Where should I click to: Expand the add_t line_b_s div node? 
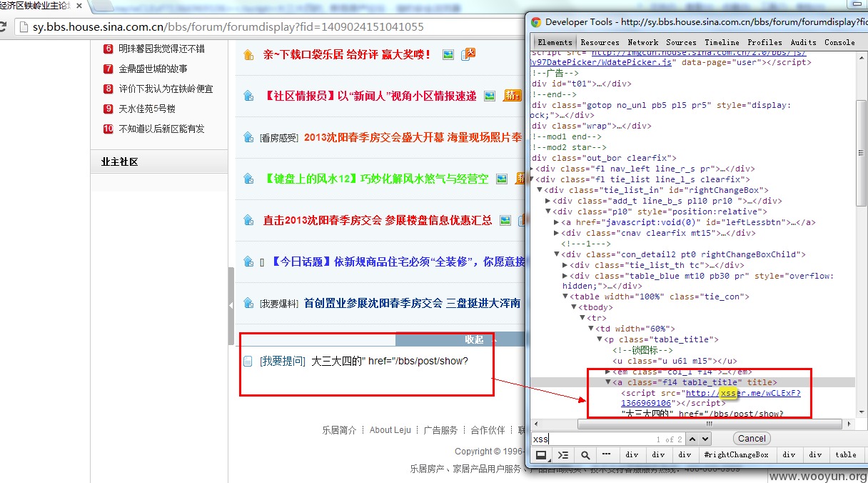(548, 201)
